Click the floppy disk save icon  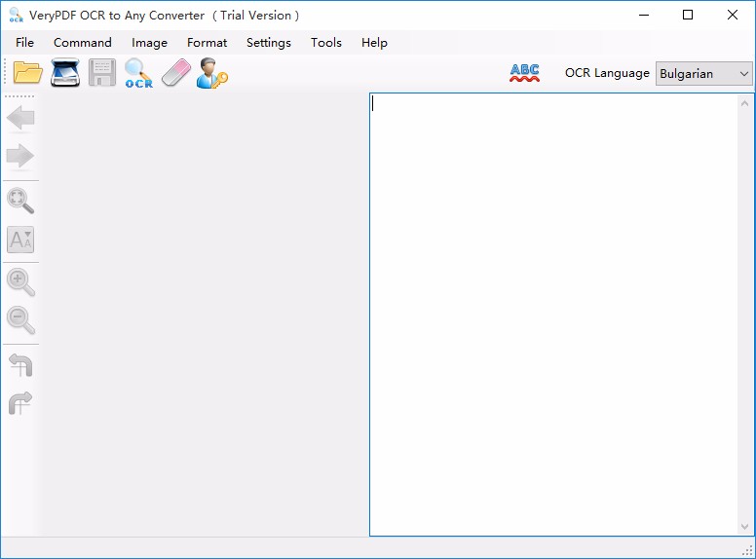(102, 73)
